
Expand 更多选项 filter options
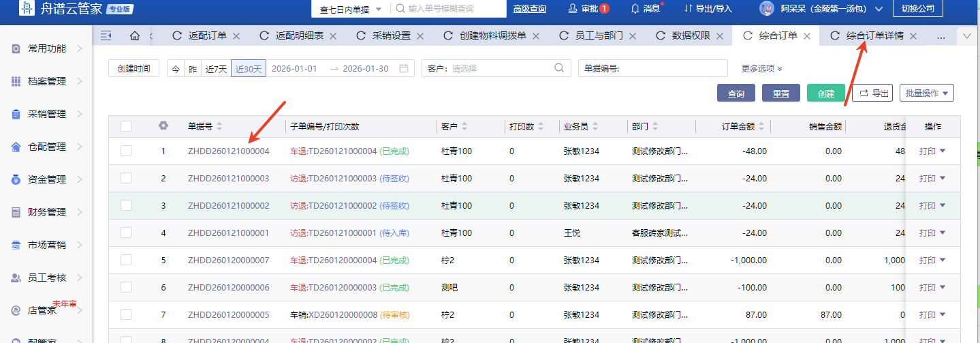click(761, 68)
